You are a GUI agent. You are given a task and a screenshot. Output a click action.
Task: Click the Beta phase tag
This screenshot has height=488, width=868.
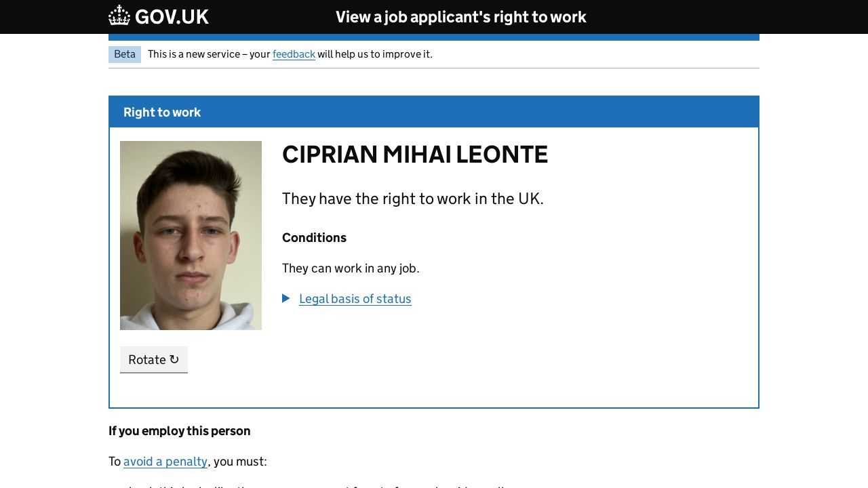click(125, 54)
